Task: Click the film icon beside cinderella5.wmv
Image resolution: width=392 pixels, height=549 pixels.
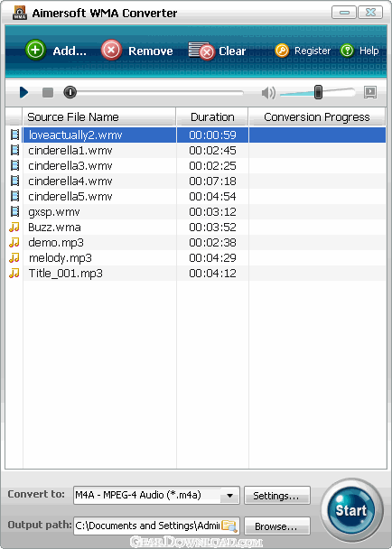Action: click(x=14, y=196)
